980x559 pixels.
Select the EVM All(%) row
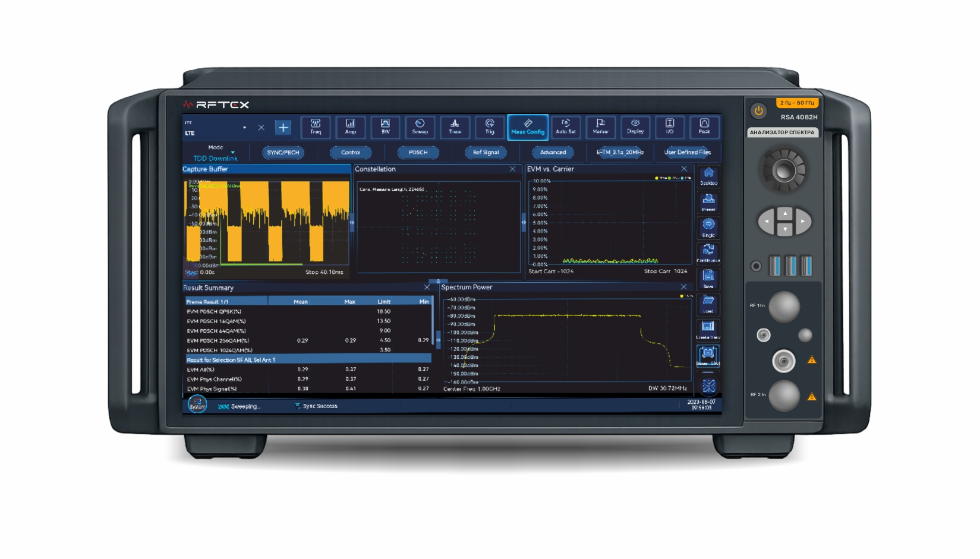pyautogui.click(x=308, y=369)
